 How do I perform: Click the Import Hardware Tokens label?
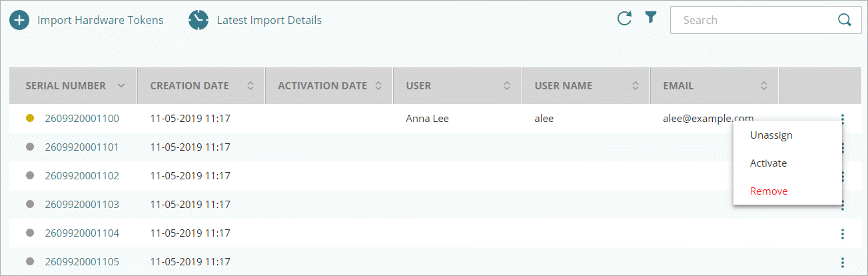tap(100, 21)
